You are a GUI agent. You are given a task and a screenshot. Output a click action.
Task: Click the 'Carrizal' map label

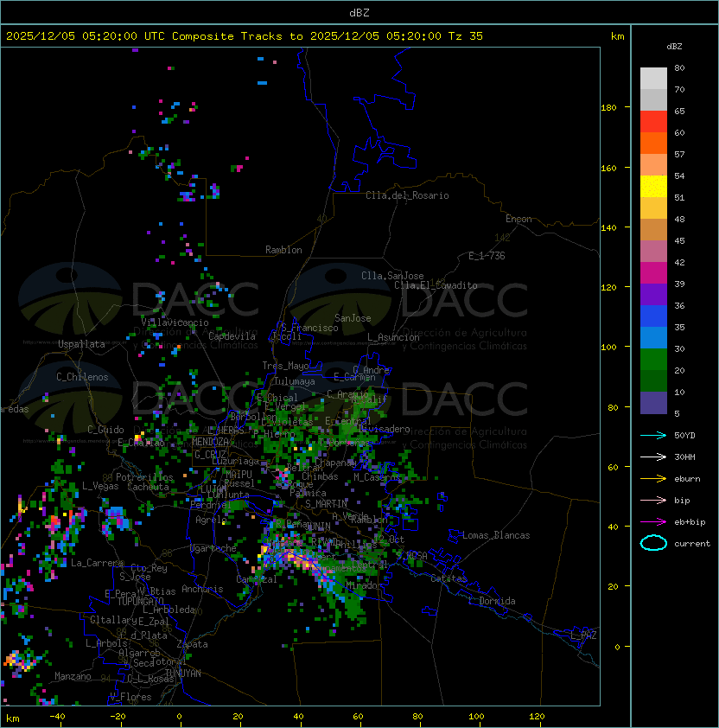click(257, 579)
